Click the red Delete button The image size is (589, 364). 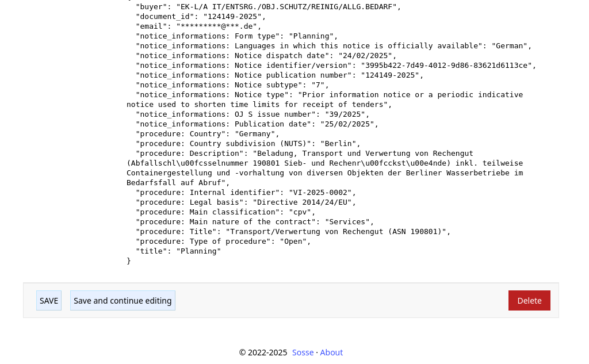[x=529, y=301]
